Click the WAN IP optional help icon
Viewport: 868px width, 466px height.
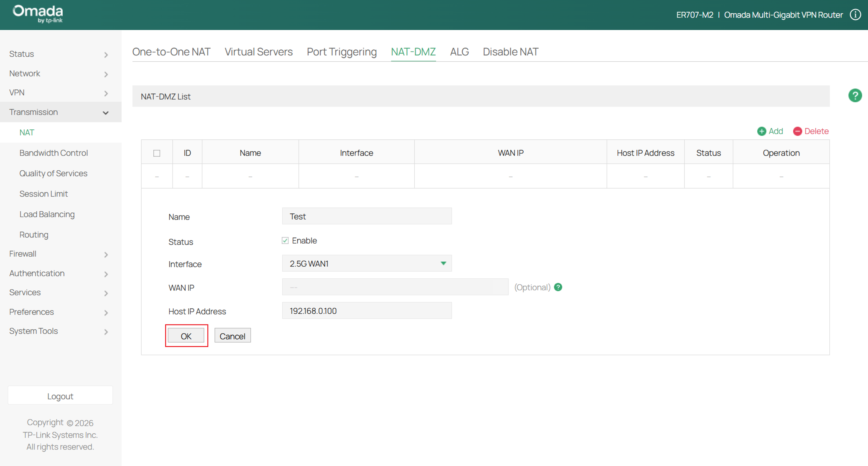point(558,287)
